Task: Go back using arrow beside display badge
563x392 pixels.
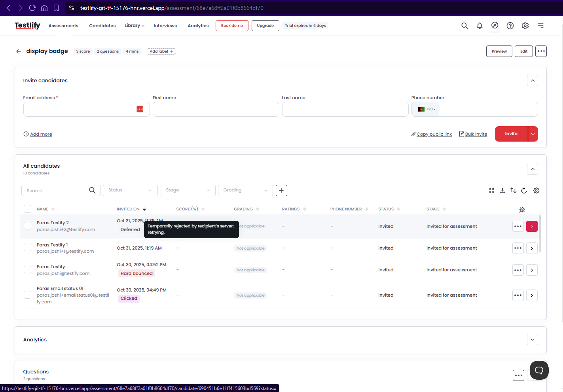Action: pos(19,51)
